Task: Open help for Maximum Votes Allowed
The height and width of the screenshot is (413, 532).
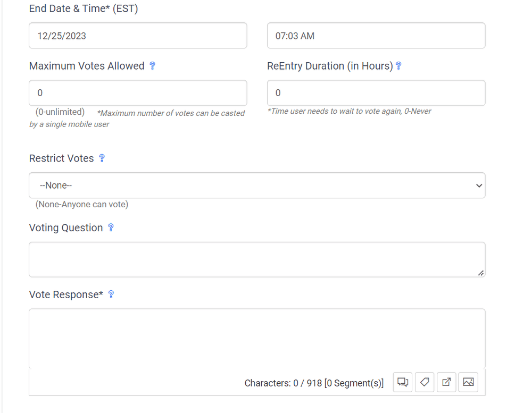Action: click(x=152, y=66)
